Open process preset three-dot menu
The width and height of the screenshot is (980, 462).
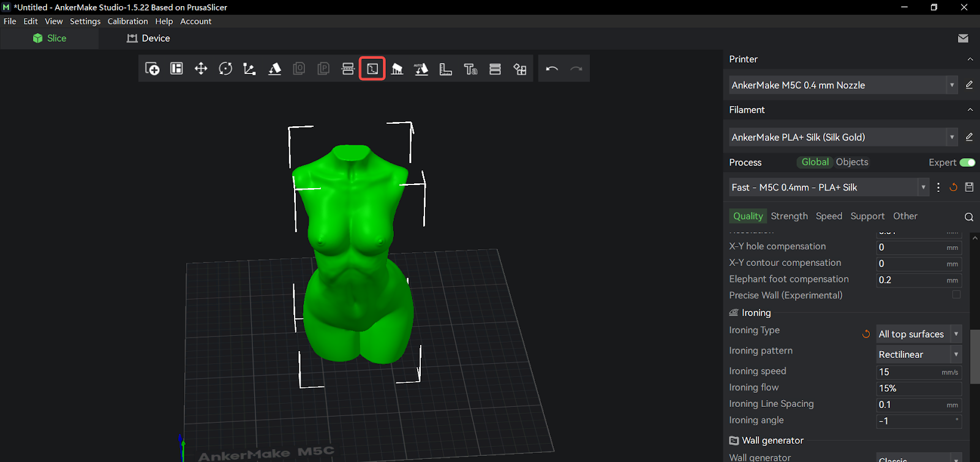pos(938,187)
